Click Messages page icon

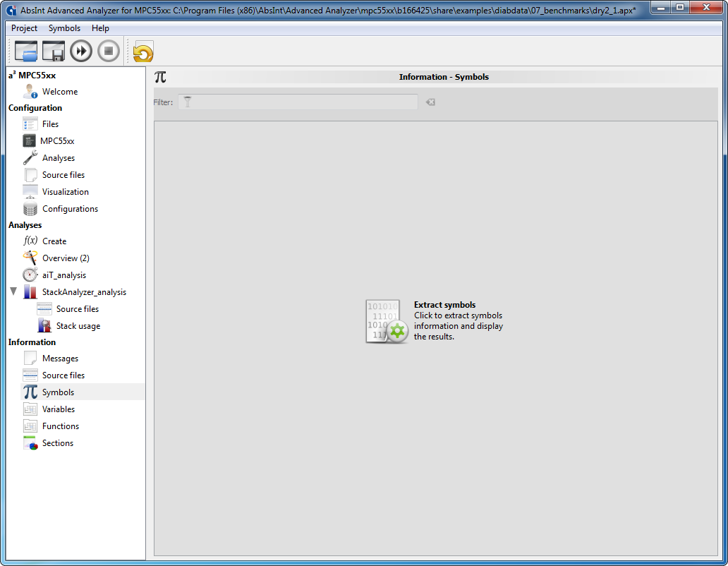coord(30,358)
